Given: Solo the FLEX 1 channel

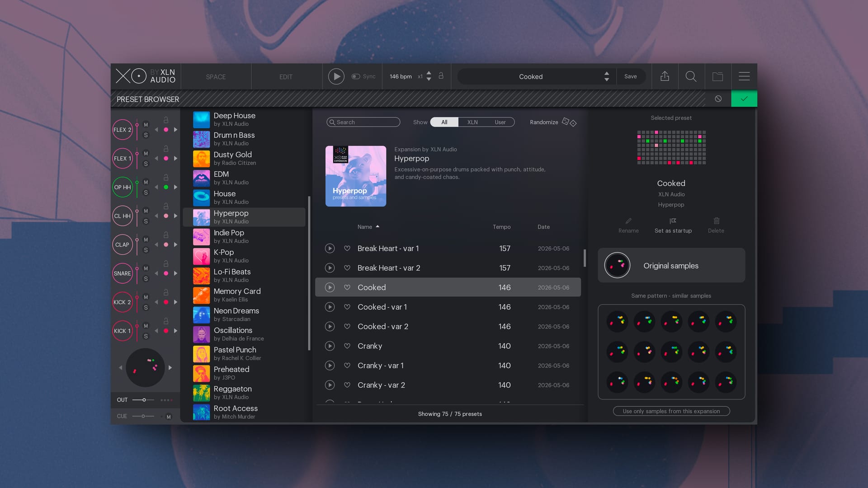Looking at the screenshot, I should 146,164.
